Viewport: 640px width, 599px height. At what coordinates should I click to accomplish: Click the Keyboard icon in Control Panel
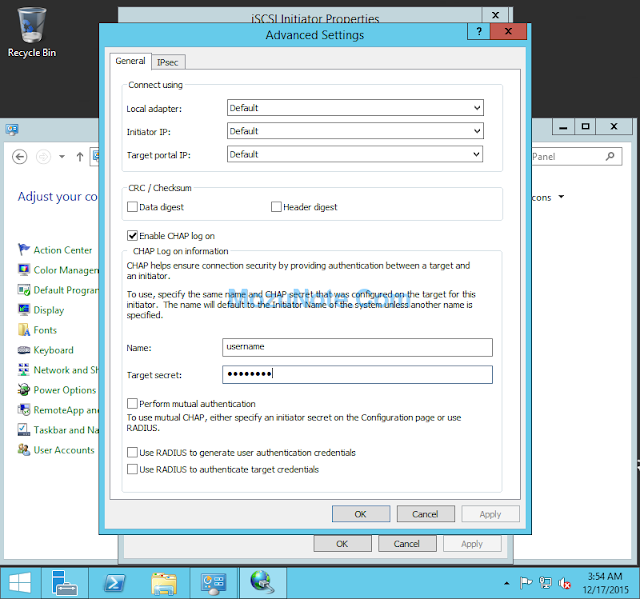[24, 350]
